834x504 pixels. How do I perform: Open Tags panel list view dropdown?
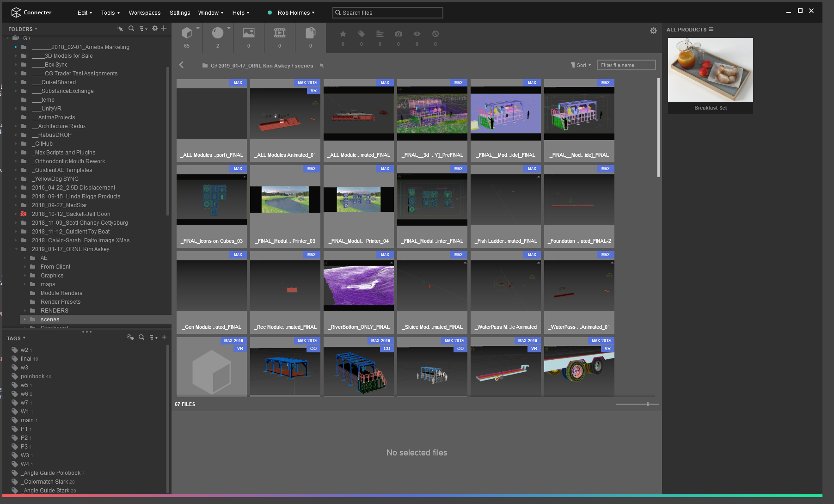(x=153, y=338)
